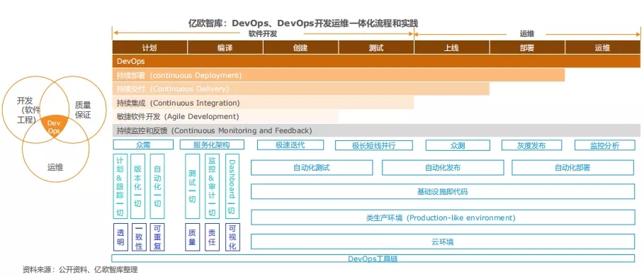The width and height of the screenshot is (644, 277).
Task: Click the 众测 box
Action: pyautogui.click(x=458, y=145)
